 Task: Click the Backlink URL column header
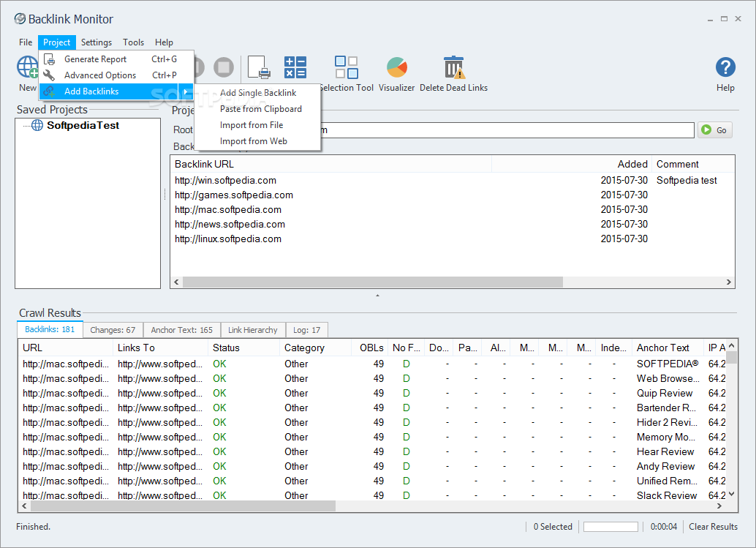tap(331, 164)
